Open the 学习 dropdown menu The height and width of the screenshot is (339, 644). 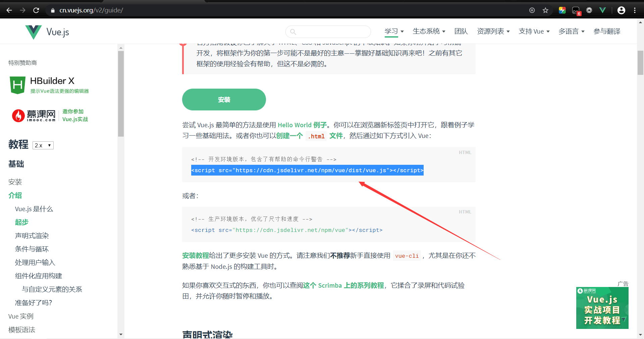(x=394, y=32)
